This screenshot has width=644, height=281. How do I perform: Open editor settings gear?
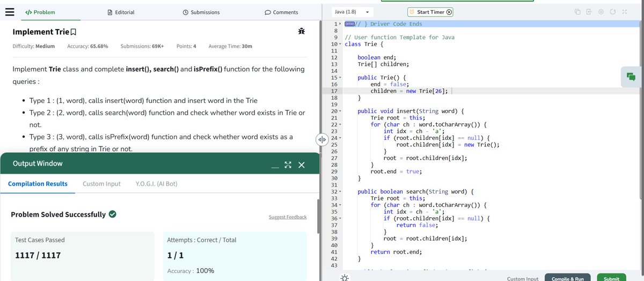[x=601, y=12]
